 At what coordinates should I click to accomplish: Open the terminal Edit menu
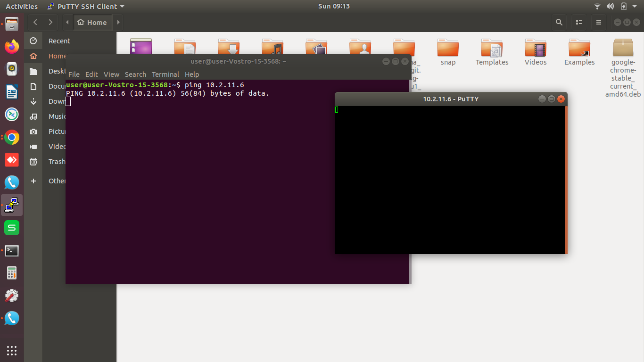tap(91, 74)
